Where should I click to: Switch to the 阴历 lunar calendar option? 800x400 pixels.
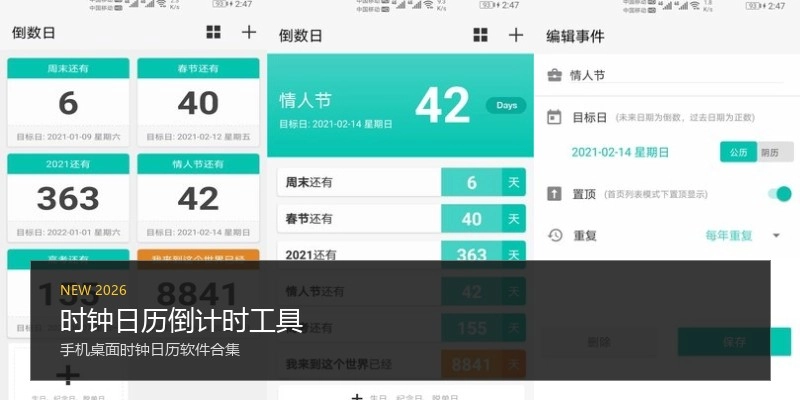pos(770,152)
